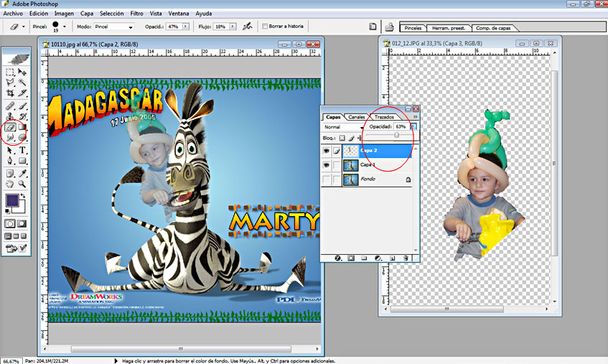Open the Capas panel flyout menu arrows
The image size is (608, 364).
tap(415, 117)
